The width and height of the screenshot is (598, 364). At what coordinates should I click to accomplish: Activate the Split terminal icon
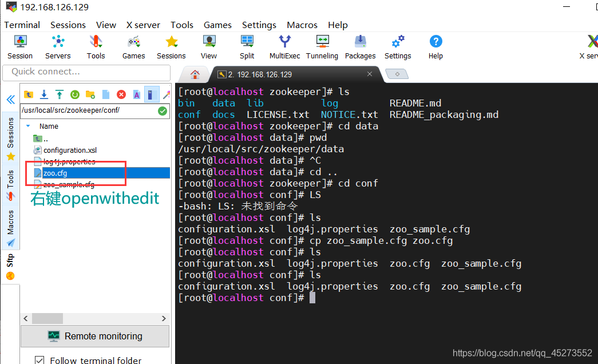point(247,47)
